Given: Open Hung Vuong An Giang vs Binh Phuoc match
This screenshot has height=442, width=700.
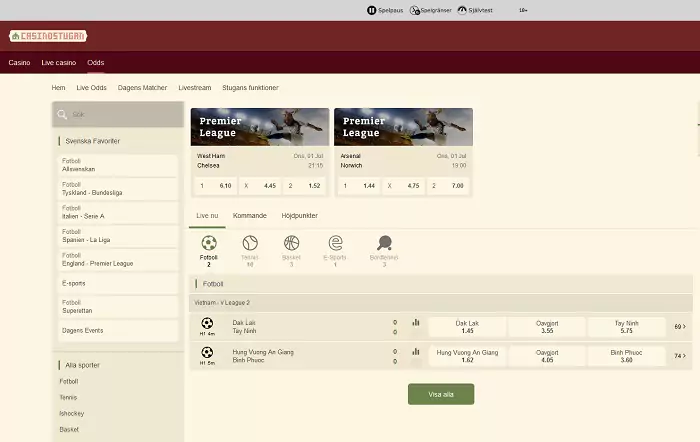Looking at the screenshot, I should pos(263,356).
